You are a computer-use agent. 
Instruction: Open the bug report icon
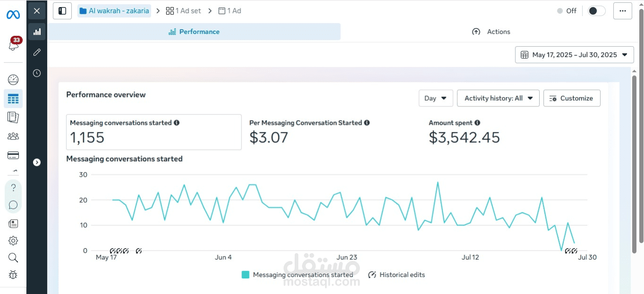[13, 274]
